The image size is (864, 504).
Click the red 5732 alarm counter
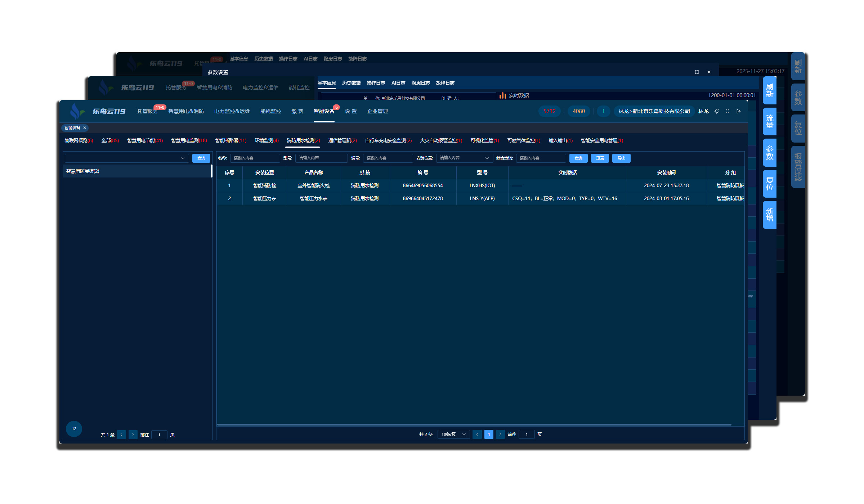pyautogui.click(x=550, y=111)
